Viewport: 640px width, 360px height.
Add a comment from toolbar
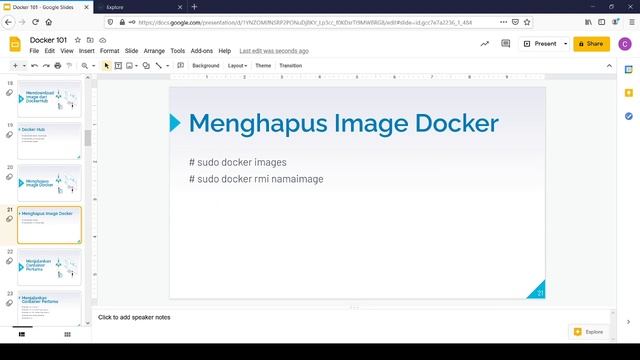pos(180,66)
